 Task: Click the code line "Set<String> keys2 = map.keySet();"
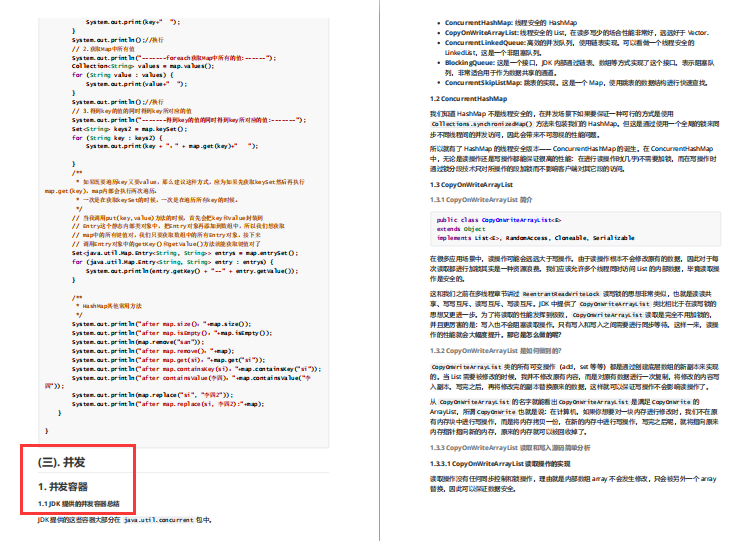pyautogui.click(x=129, y=129)
